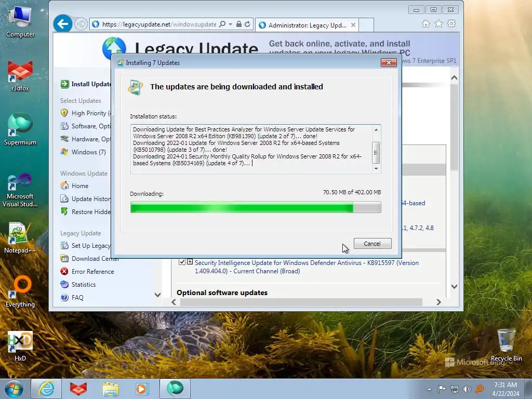Click the installation status scroll-down arrow

(x=376, y=168)
